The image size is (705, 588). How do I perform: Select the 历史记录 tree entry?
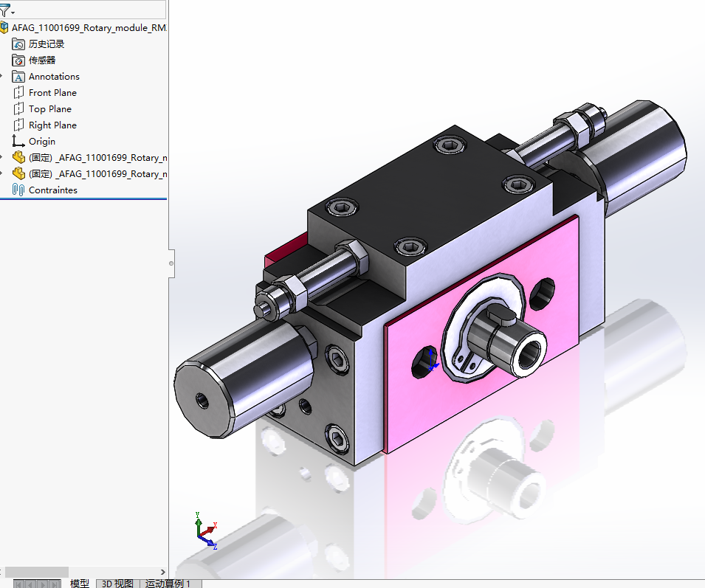(x=47, y=44)
